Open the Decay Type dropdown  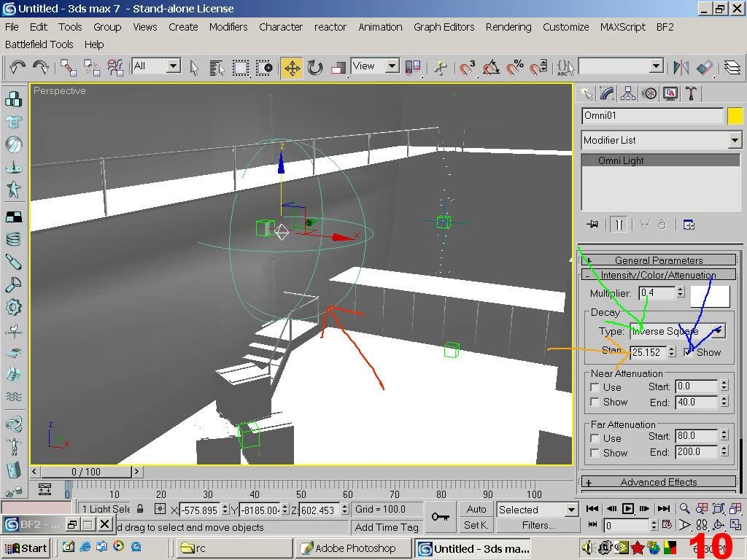[x=718, y=331]
